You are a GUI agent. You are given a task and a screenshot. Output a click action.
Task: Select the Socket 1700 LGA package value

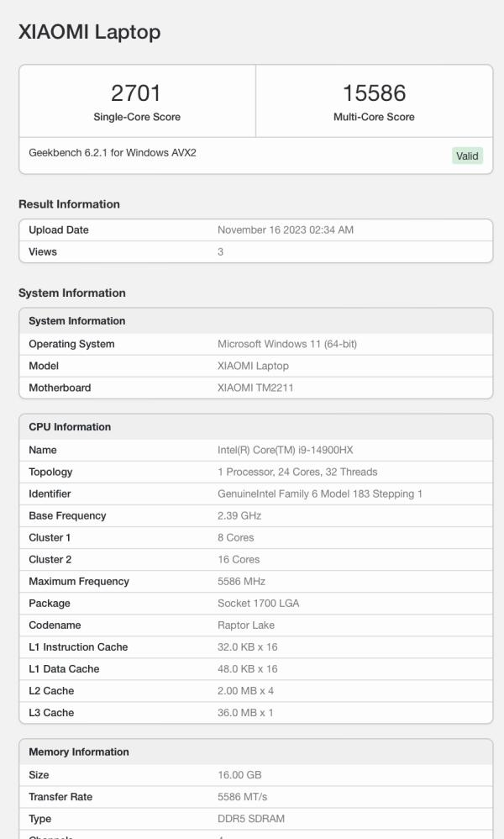click(x=258, y=603)
